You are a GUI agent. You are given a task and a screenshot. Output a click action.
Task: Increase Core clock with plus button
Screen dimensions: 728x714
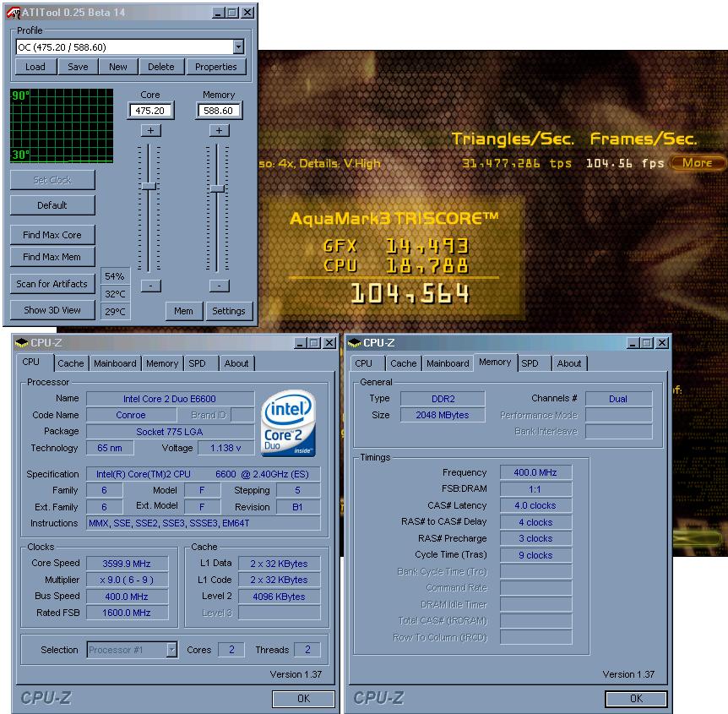click(151, 130)
